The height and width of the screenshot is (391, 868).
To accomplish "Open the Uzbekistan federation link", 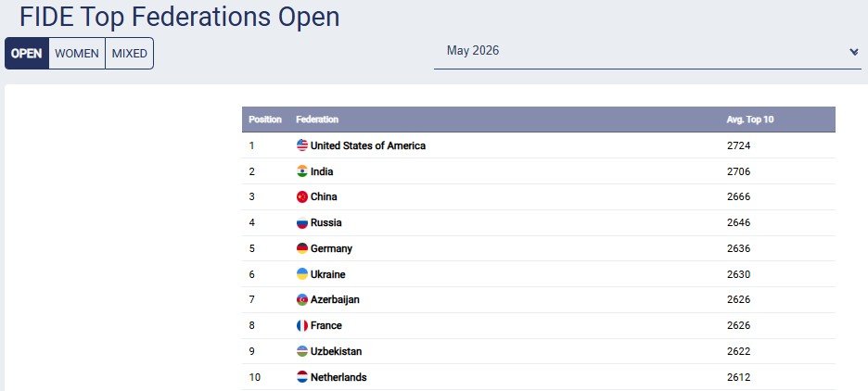I will 336,351.
